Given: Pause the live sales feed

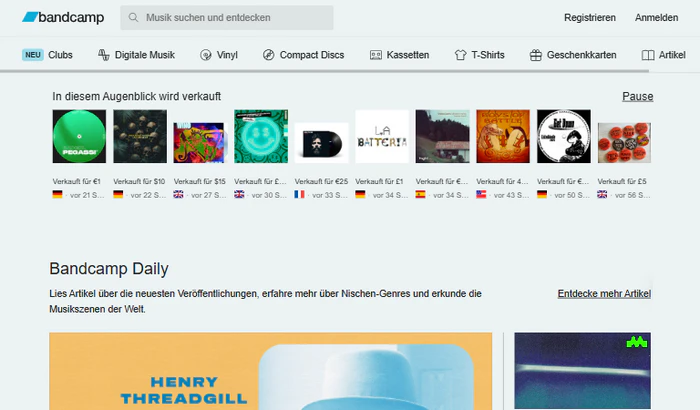Looking at the screenshot, I should point(637,96).
